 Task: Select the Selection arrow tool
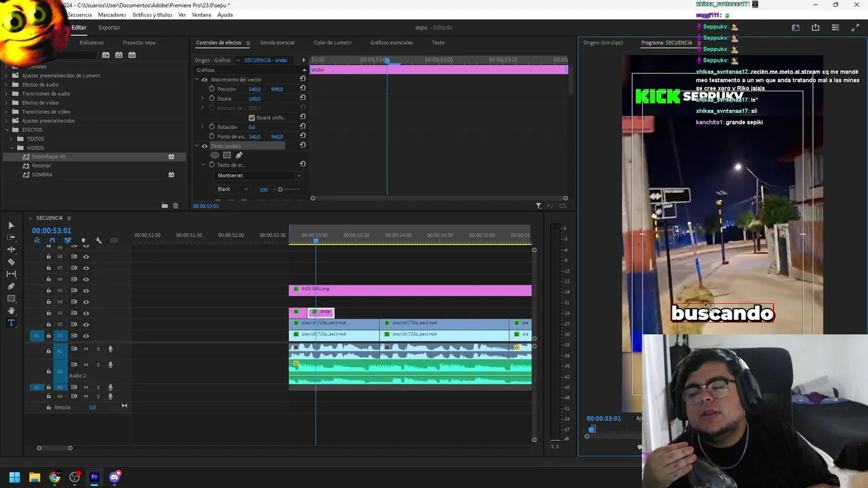coord(11,225)
